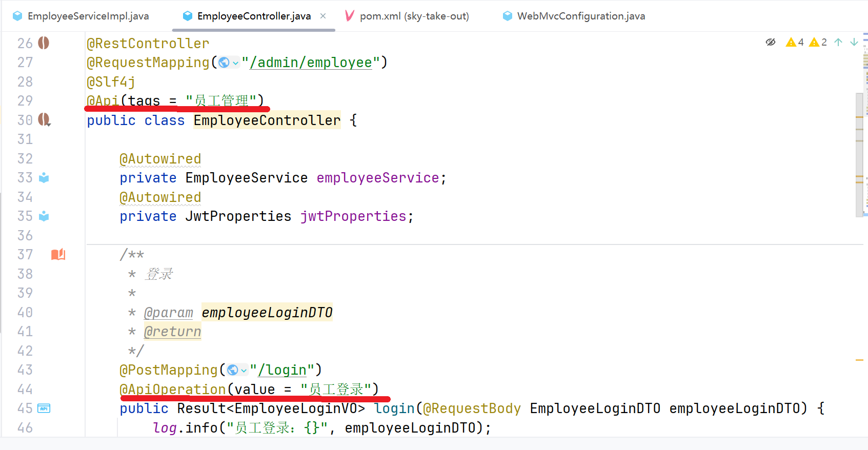Viewport: 868px width, 450px height.
Task: Close the EmployeeController.java tab
Action: 323,16
